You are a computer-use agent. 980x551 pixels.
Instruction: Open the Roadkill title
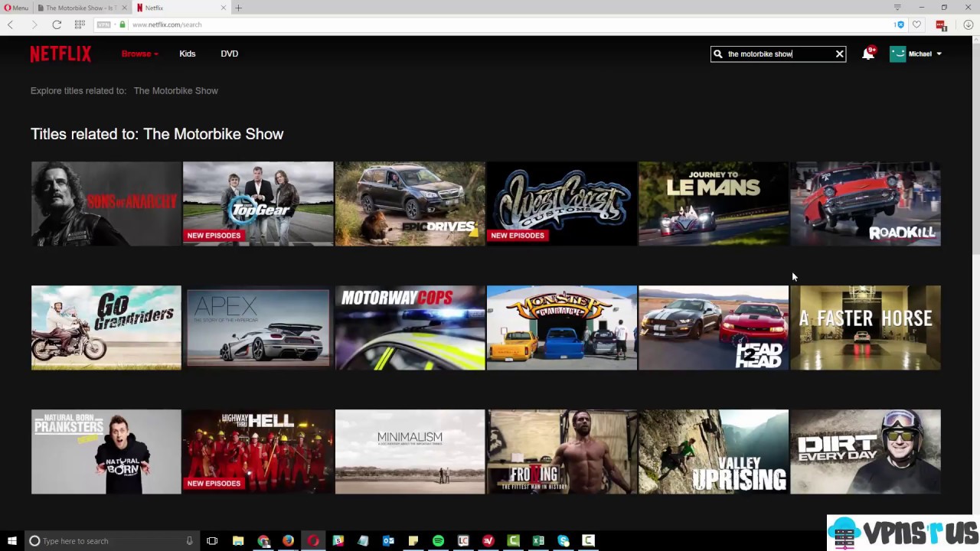point(866,204)
